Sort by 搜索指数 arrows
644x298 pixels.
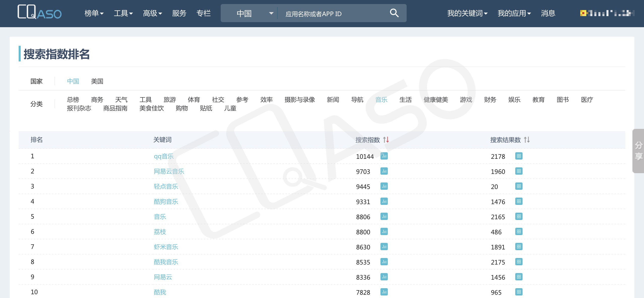pos(386,140)
